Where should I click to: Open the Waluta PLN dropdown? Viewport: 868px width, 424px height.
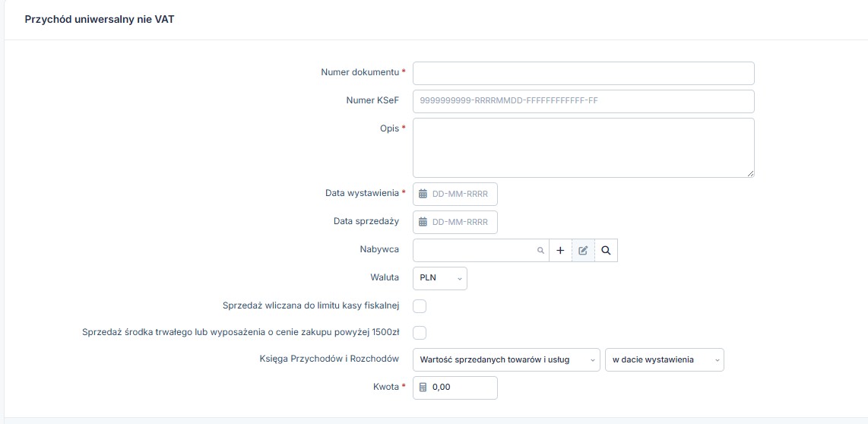pos(439,278)
